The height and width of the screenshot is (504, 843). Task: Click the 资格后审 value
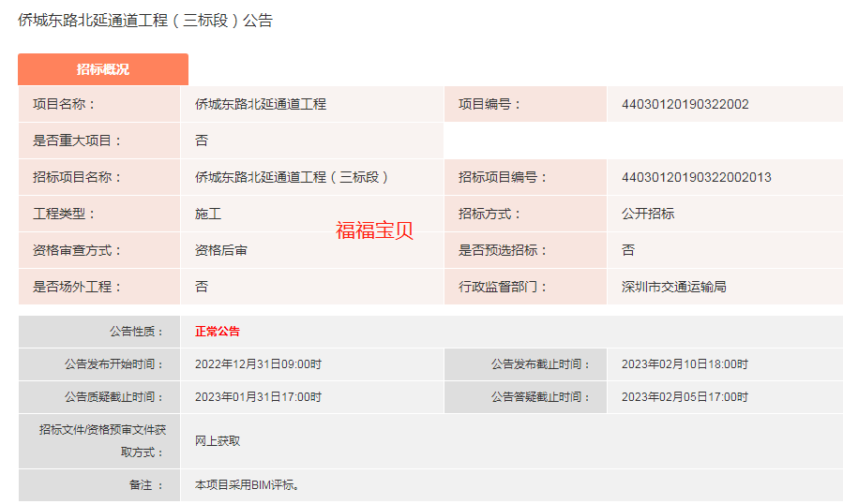coord(221,250)
